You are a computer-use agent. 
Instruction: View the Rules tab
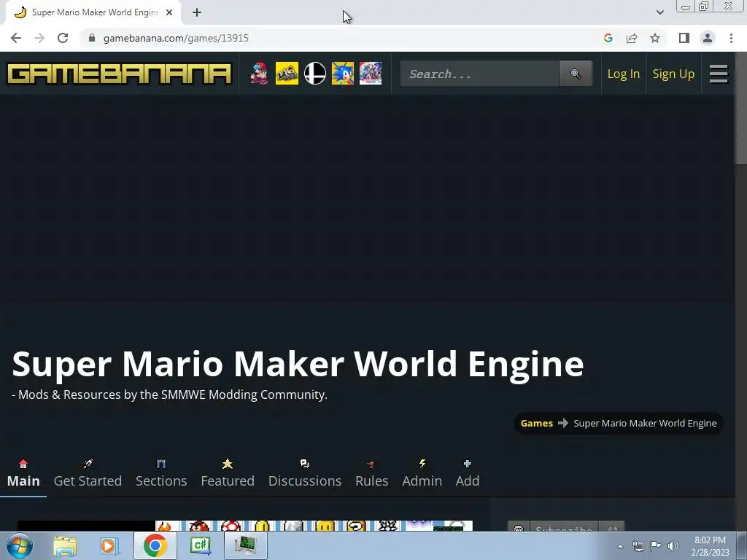point(371,473)
